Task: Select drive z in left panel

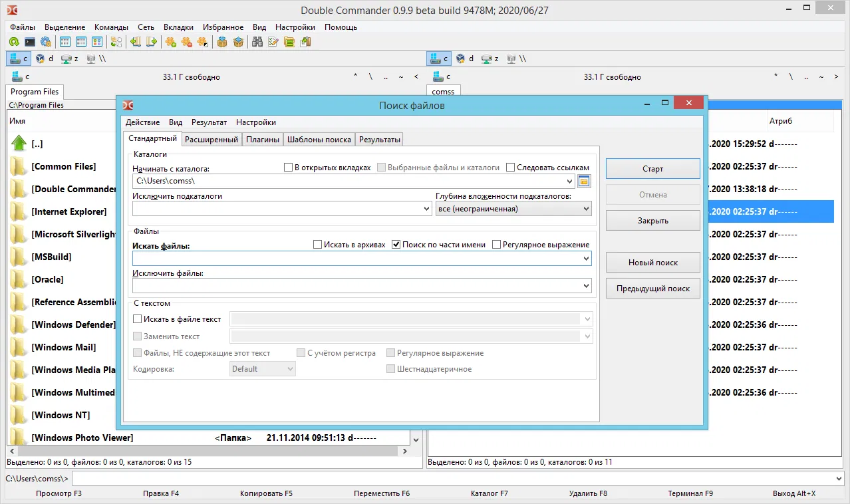Action: click(69, 59)
